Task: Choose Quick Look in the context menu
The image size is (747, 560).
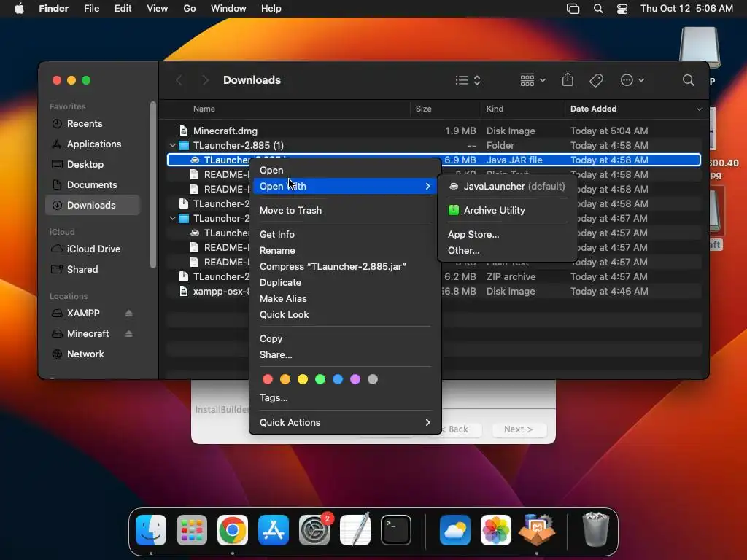Action: tap(344, 315)
